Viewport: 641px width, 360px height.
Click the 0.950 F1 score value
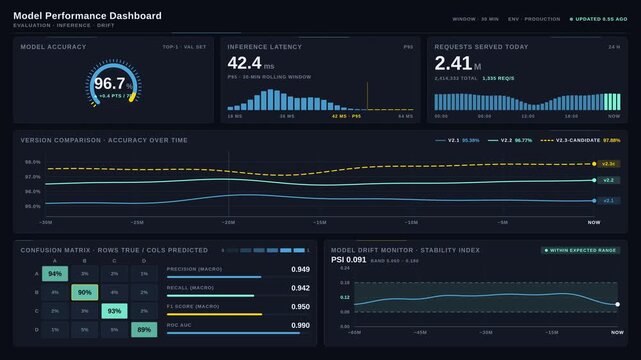tap(300, 307)
